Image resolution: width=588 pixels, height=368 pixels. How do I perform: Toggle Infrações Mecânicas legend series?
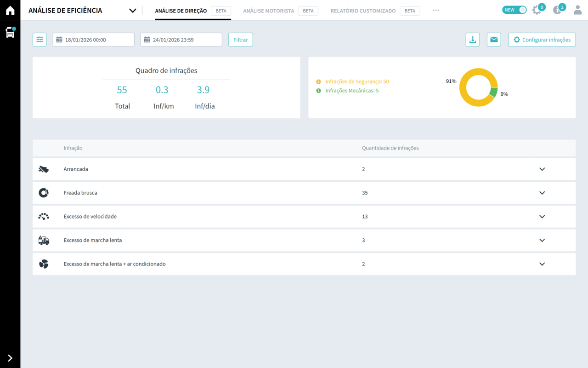coord(351,91)
